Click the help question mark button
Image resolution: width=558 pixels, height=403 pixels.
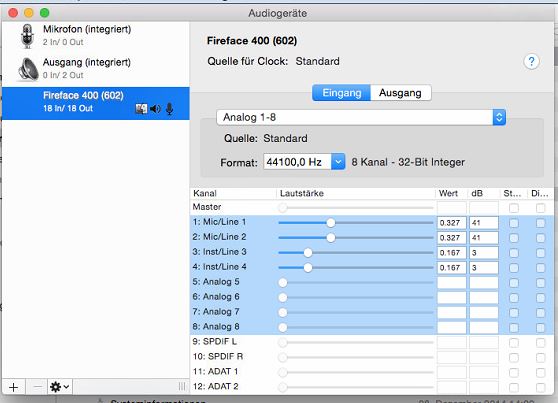[x=531, y=62]
